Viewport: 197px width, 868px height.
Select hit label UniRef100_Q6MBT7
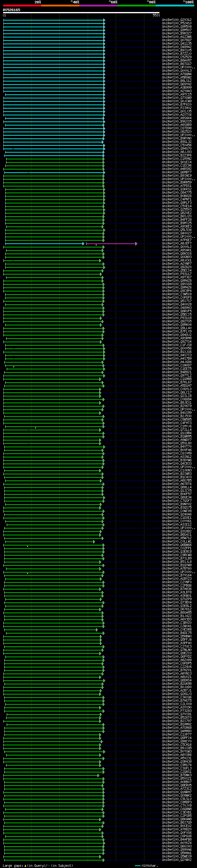[x=177, y=172]
